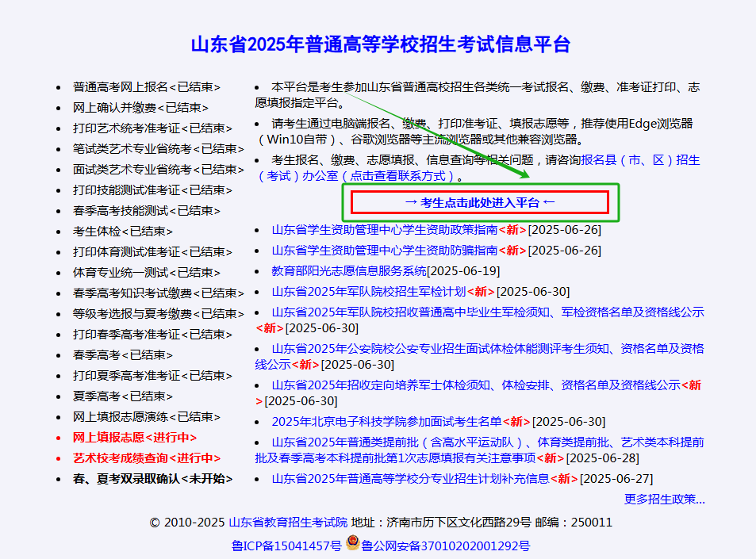Click 体育专业统一测试<已结束> text
This screenshot has width=756, height=559.
pos(147,274)
